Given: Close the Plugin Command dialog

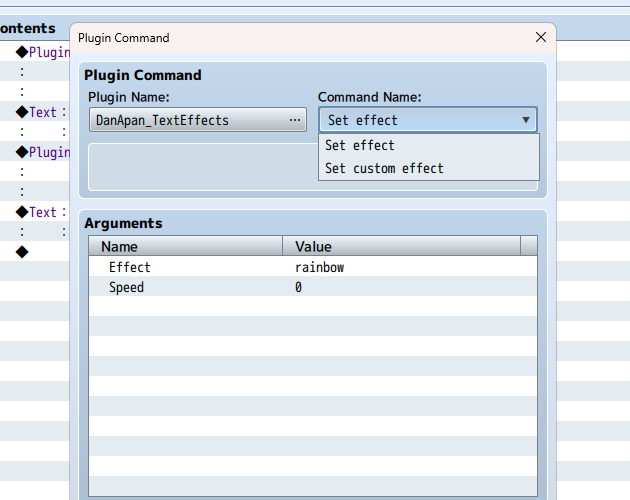Looking at the screenshot, I should 541,37.
